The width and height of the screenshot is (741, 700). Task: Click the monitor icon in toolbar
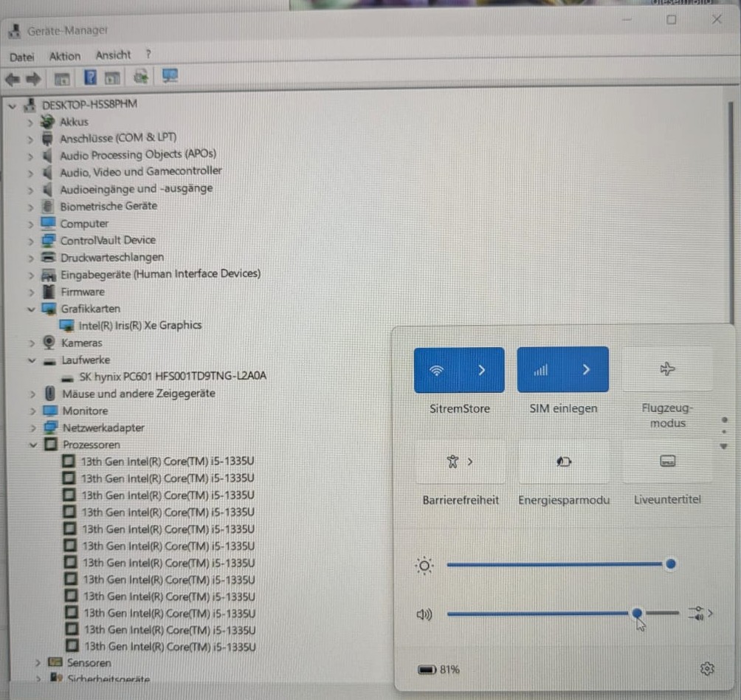pyautogui.click(x=170, y=76)
